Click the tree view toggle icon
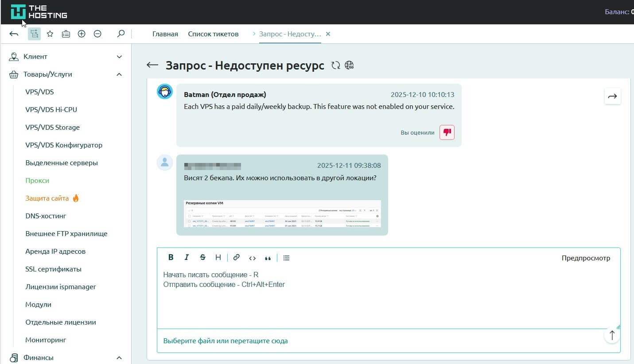Screen dimensions: 634x364 pos(34,34)
